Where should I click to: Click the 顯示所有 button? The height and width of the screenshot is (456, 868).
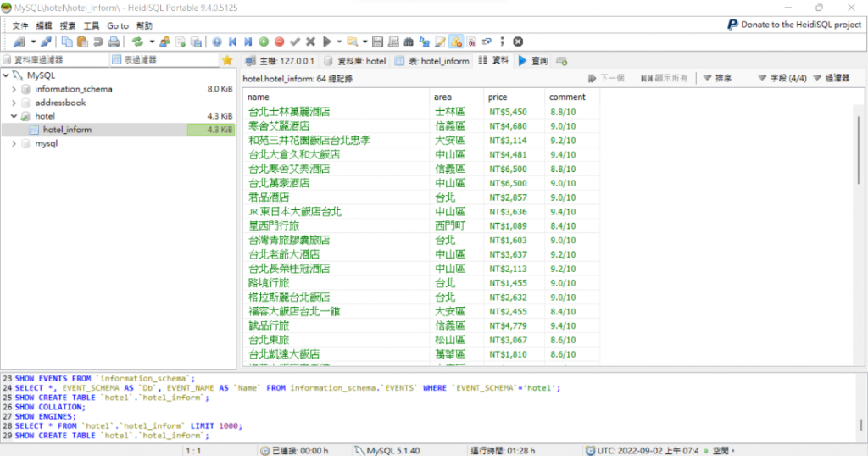(664, 79)
